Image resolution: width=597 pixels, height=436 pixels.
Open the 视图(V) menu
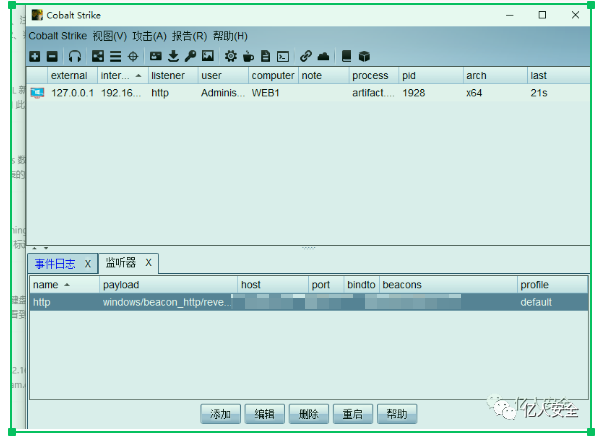(110, 36)
